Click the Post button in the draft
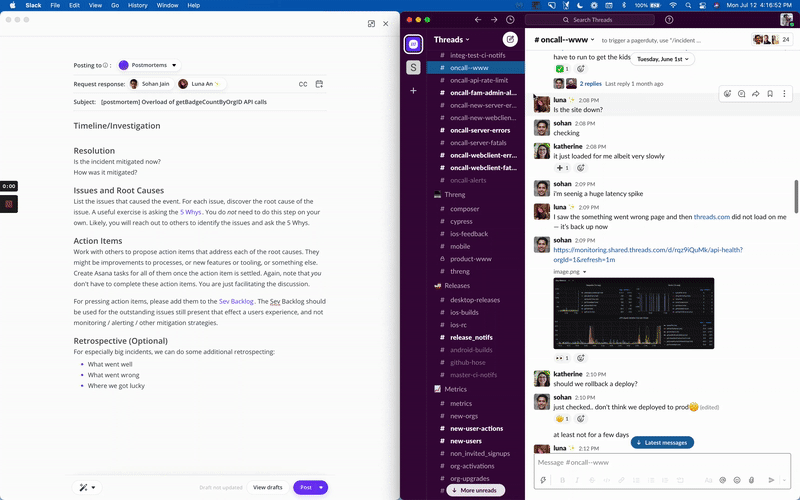Image resolution: width=800 pixels, height=500 pixels. click(305, 487)
